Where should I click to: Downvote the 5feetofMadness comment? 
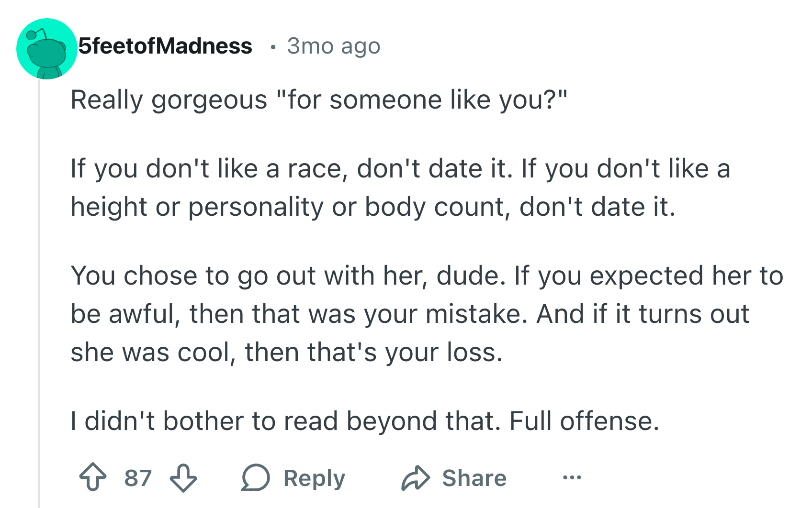(x=183, y=477)
